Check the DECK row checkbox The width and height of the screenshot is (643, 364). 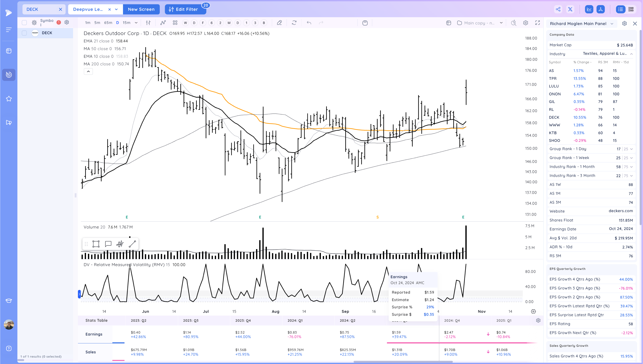coord(24,33)
